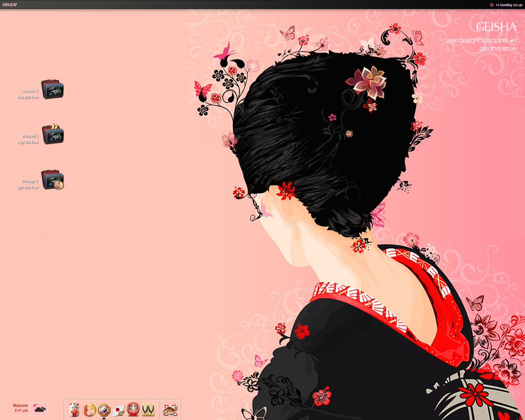Launch the Japanese flag fan dock icon

[x=119, y=410]
